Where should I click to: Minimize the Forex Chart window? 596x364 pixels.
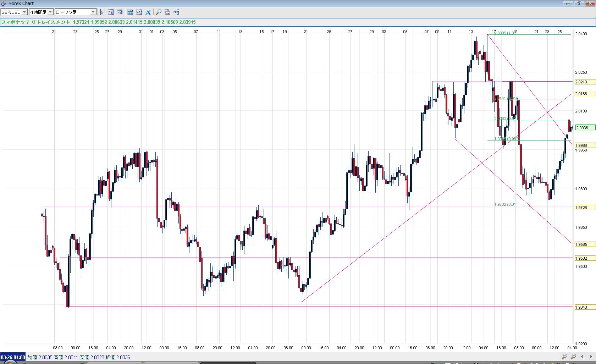pyautogui.click(x=568, y=4)
